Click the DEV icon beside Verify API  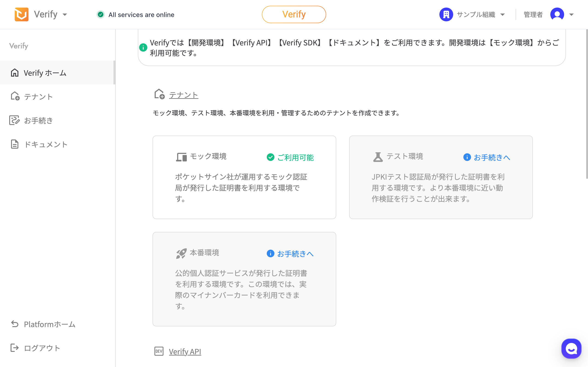point(159,351)
